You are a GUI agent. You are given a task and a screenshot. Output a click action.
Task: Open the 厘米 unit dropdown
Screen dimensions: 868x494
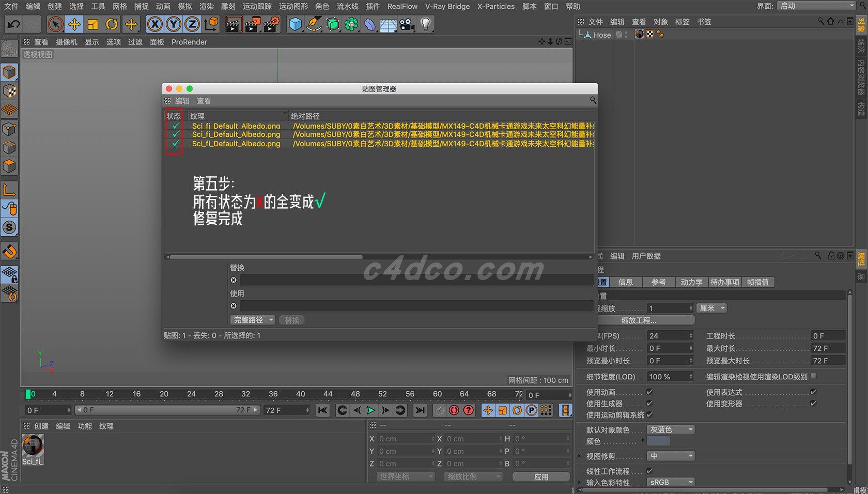click(x=711, y=308)
